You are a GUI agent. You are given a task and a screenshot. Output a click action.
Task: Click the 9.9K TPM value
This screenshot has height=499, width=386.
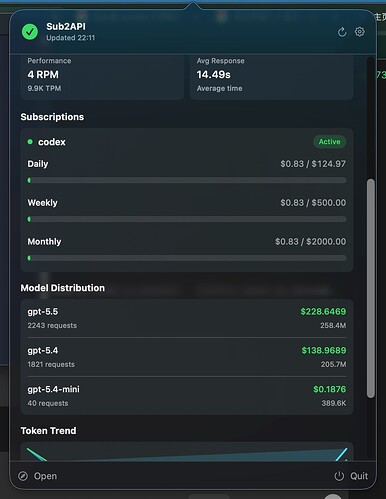(x=44, y=88)
